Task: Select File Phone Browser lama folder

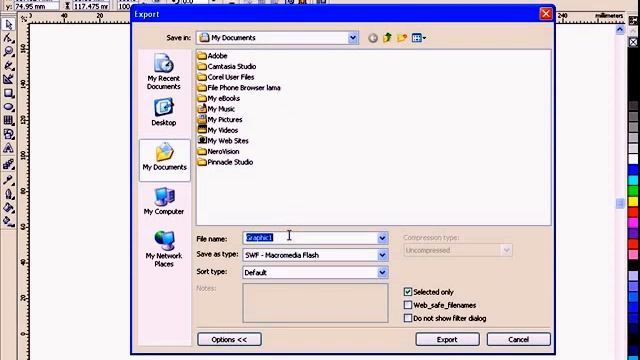Action: click(239, 88)
